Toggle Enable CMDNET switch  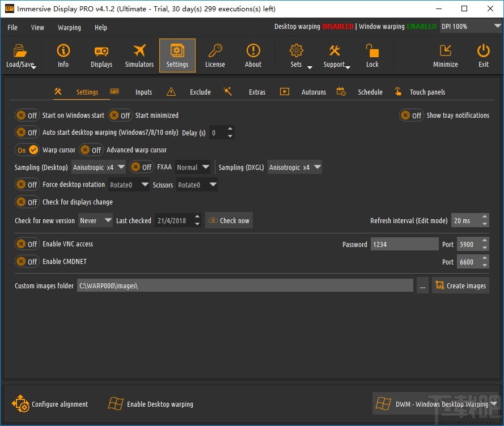point(27,262)
